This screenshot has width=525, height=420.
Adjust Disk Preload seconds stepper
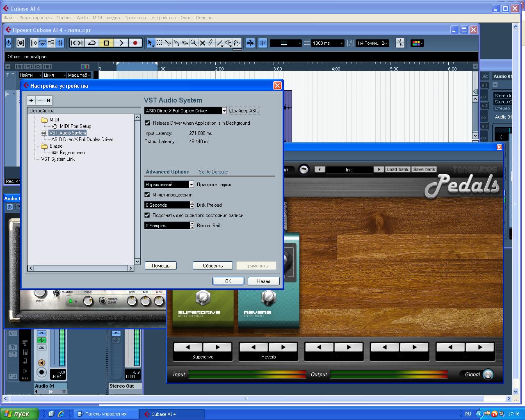192,205
